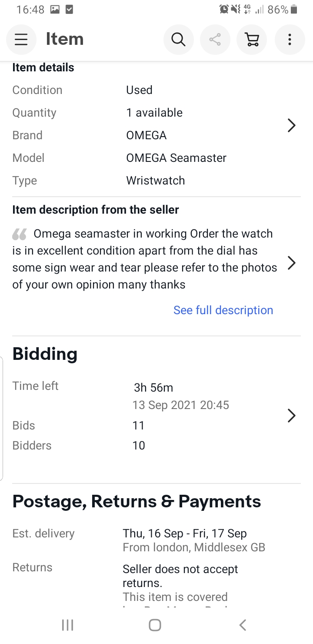Open the shopping cart
This screenshot has width=313, height=644.
point(252,40)
